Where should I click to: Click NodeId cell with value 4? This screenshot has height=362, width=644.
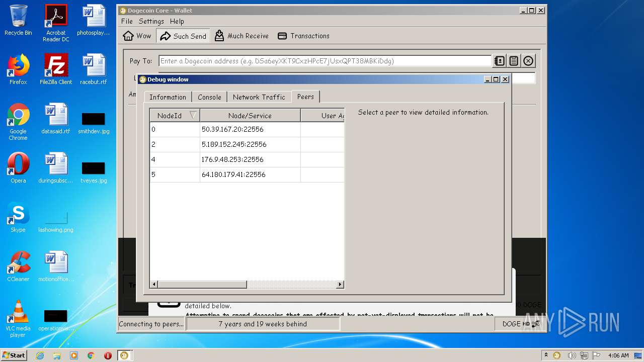click(x=175, y=159)
